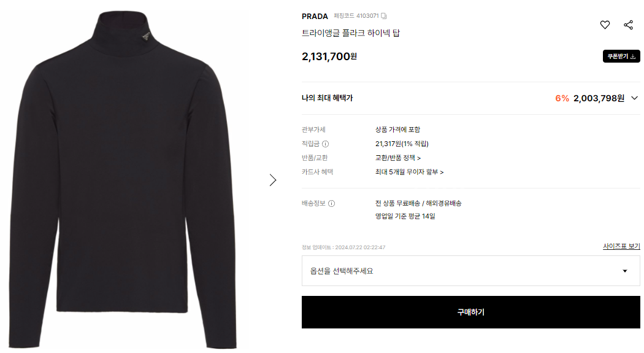Click the black turtleneck product image

[123, 179]
